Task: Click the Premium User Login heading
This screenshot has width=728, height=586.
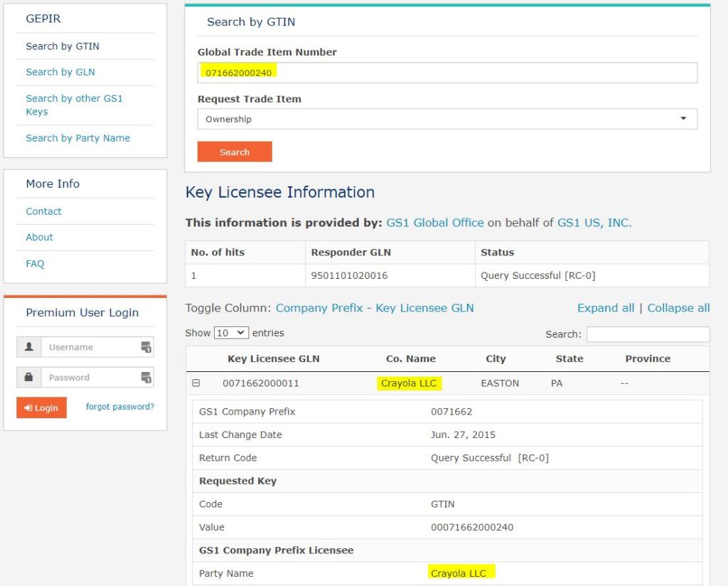Action: [x=82, y=312]
